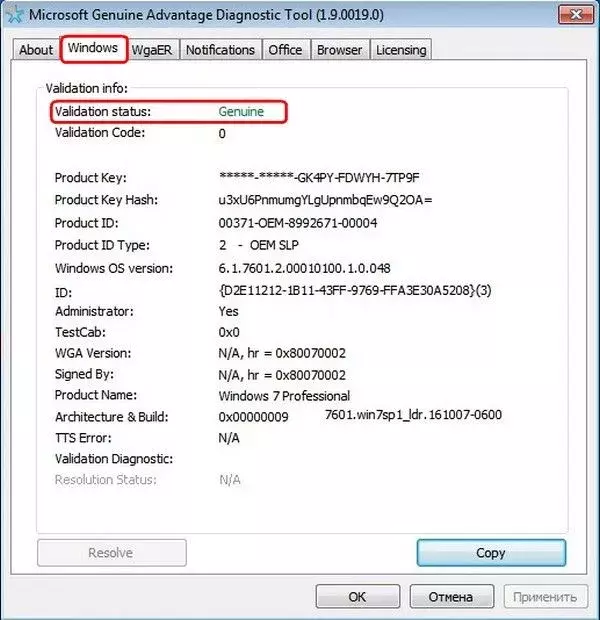Image resolution: width=600 pixels, height=620 pixels.
Task: Click the Отмена cancel button
Action: click(451, 596)
